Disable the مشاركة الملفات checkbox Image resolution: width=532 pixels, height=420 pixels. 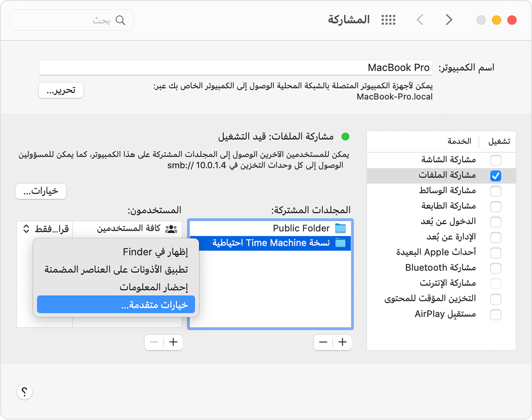pyautogui.click(x=496, y=175)
